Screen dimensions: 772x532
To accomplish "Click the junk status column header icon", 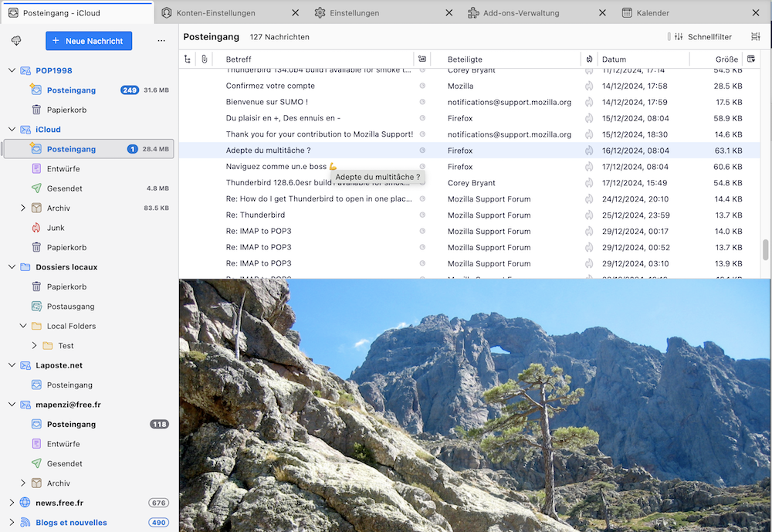I will pos(589,59).
